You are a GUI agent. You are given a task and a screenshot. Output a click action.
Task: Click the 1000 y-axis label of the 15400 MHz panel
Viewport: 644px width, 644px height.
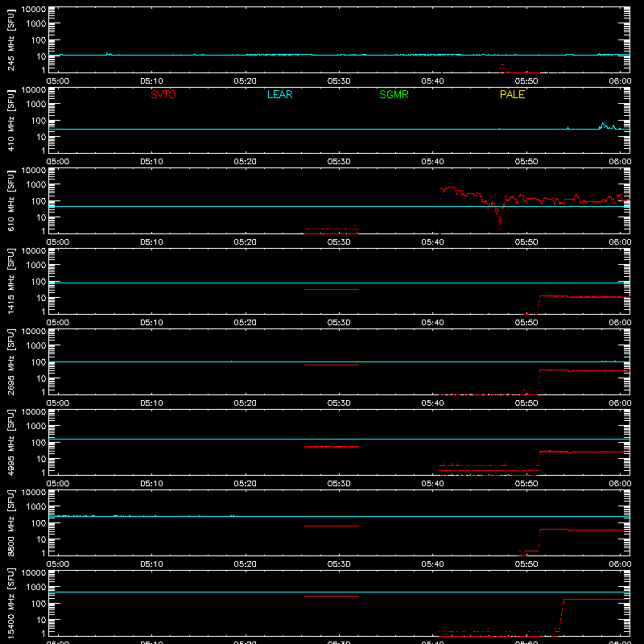coord(36,588)
